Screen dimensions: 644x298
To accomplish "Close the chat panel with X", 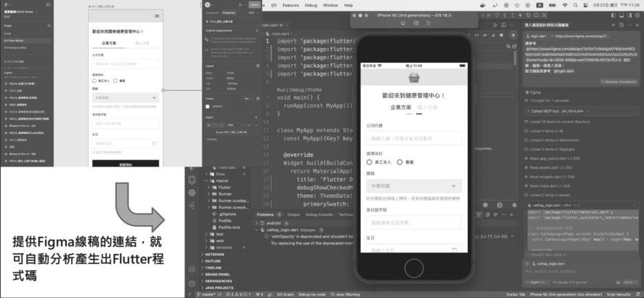I will (x=638, y=25).
